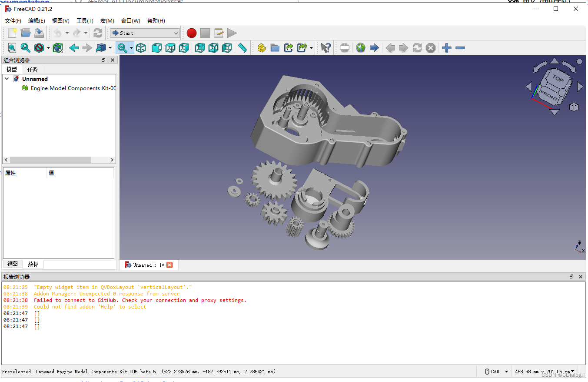Switch to the right view cube icon
This screenshot has height=382, width=588.
coord(184,48)
